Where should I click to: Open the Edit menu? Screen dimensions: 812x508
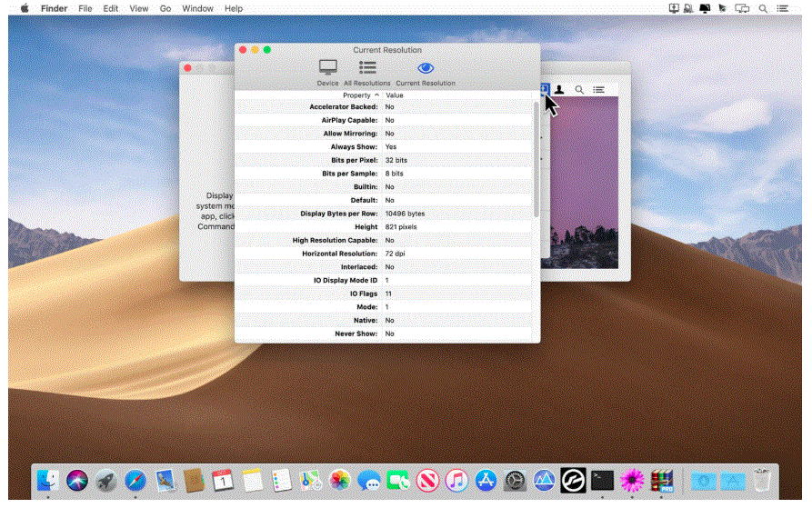pos(110,8)
